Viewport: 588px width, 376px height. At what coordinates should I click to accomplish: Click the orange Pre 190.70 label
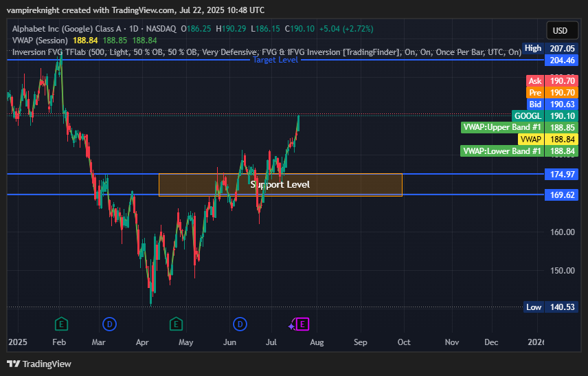pos(552,92)
